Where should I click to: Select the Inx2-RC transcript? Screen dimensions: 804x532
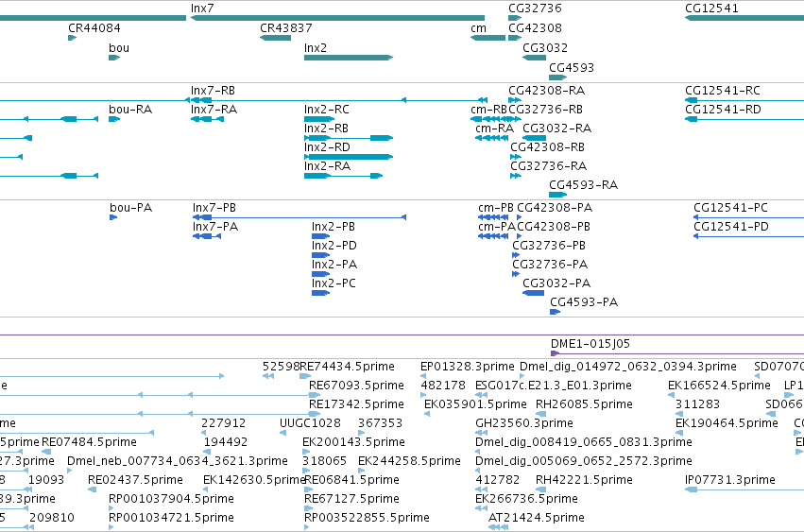[x=319, y=119]
